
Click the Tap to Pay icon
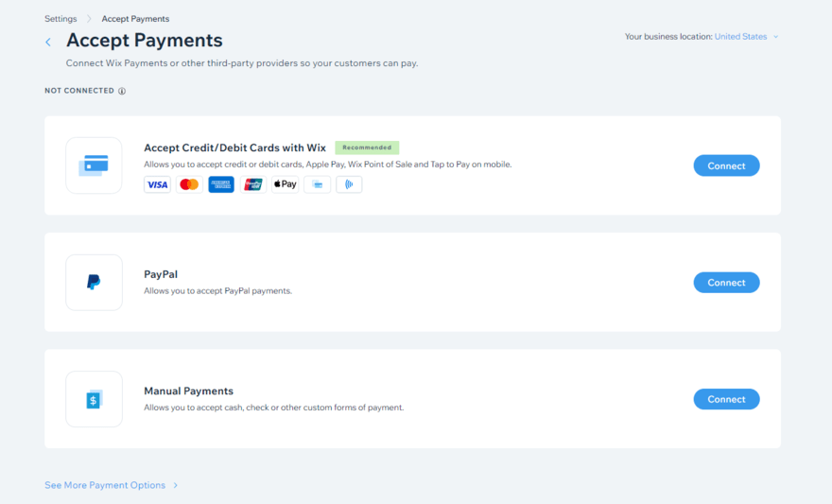point(349,184)
